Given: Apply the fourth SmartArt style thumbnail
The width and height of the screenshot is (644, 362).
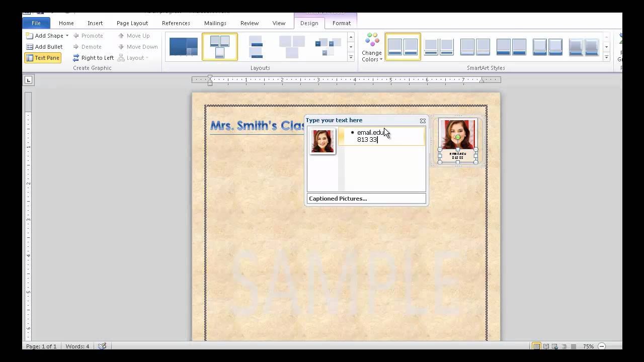Looking at the screenshot, I should tap(511, 47).
